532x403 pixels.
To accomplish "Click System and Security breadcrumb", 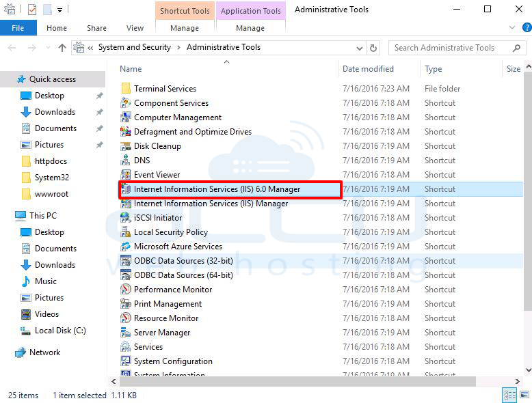I will coord(134,47).
